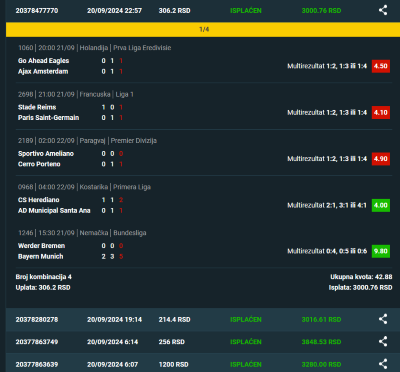The height and width of the screenshot is (372, 400).
Task: Click CS Herediano final score 2
Action: click(x=121, y=200)
